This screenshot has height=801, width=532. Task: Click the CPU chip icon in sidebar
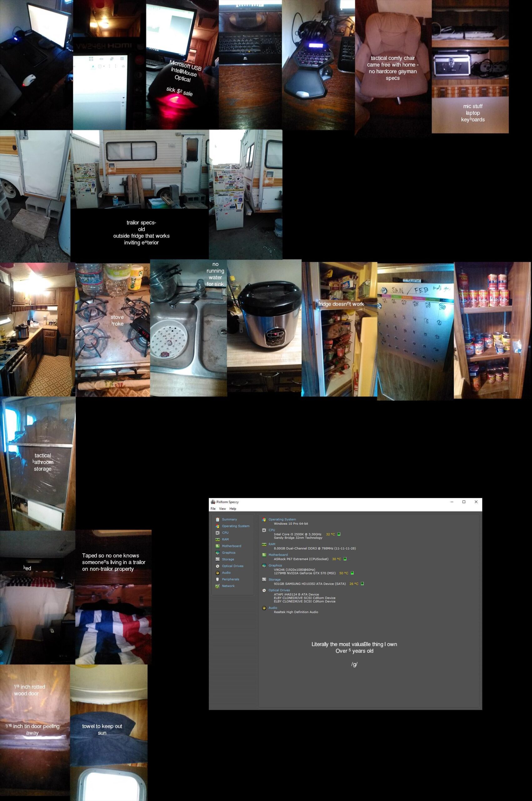(x=218, y=533)
